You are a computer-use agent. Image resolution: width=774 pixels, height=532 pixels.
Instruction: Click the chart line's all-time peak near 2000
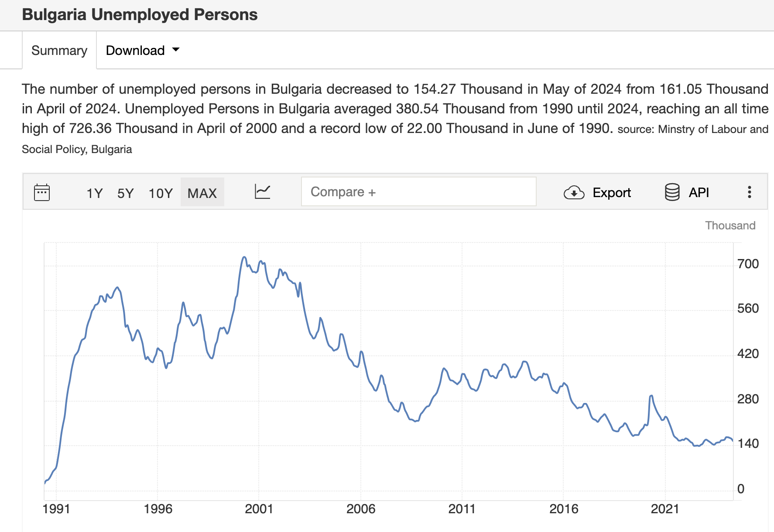point(244,257)
